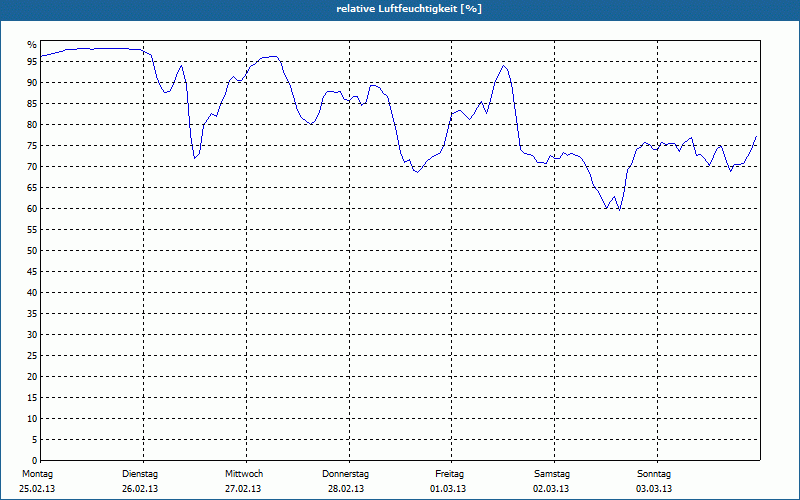Click the '35' y-axis value
The height and width of the screenshot is (500, 800).
tap(32, 314)
